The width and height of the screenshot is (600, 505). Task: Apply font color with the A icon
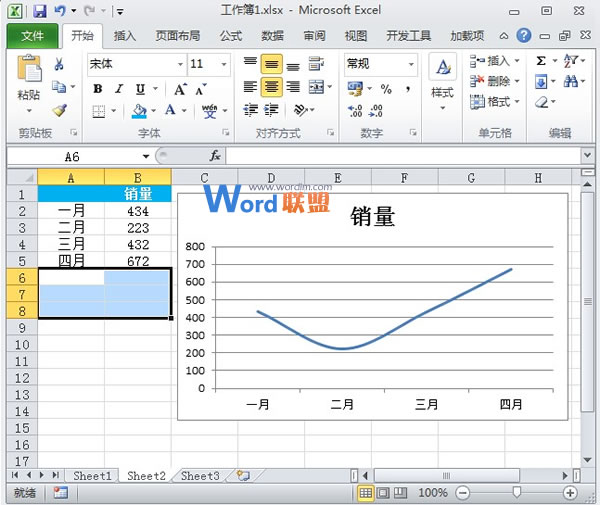170,111
